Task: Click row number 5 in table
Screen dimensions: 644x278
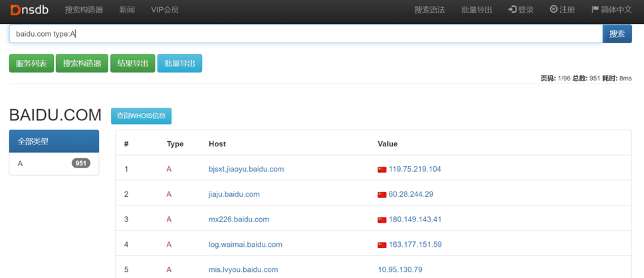Action: pos(126,270)
